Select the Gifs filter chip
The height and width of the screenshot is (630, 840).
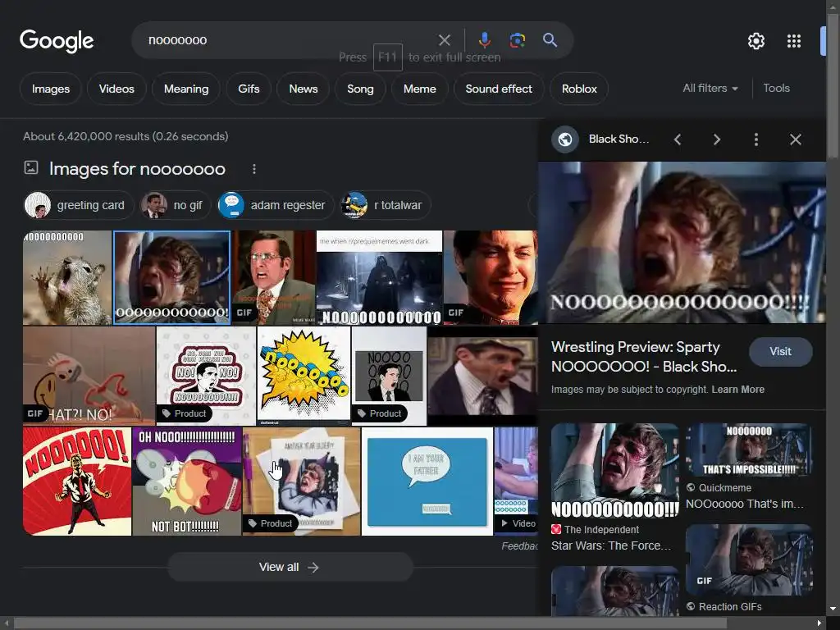(249, 89)
